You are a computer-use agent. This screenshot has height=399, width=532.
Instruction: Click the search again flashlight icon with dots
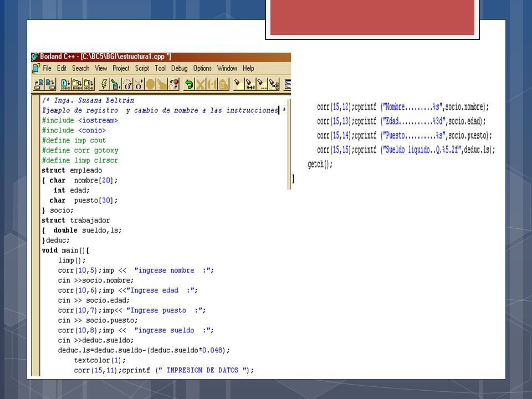tap(262, 84)
